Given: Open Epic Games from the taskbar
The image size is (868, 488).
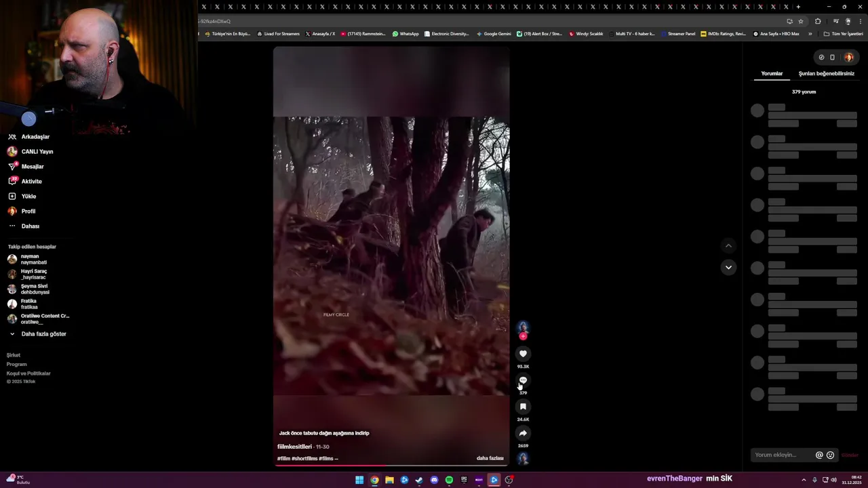Looking at the screenshot, I should click(464, 480).
